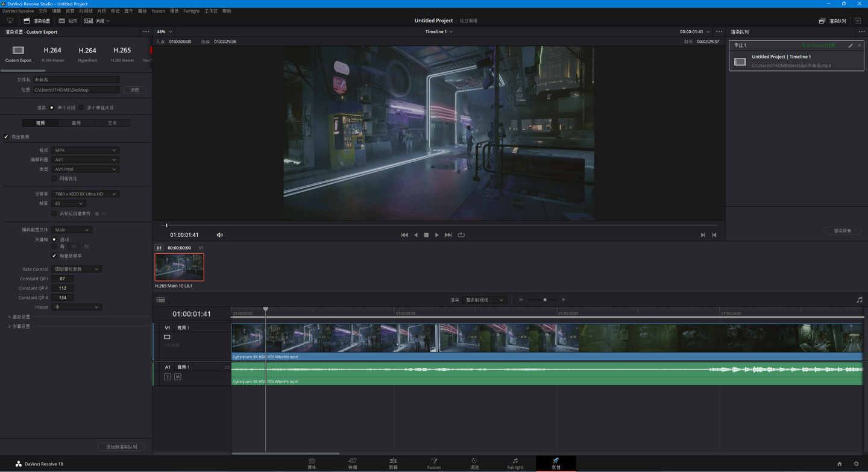Open the 7680 x 4320 resolution dropdown
This screenshot has height=472, width=868.
click(84, 194)
